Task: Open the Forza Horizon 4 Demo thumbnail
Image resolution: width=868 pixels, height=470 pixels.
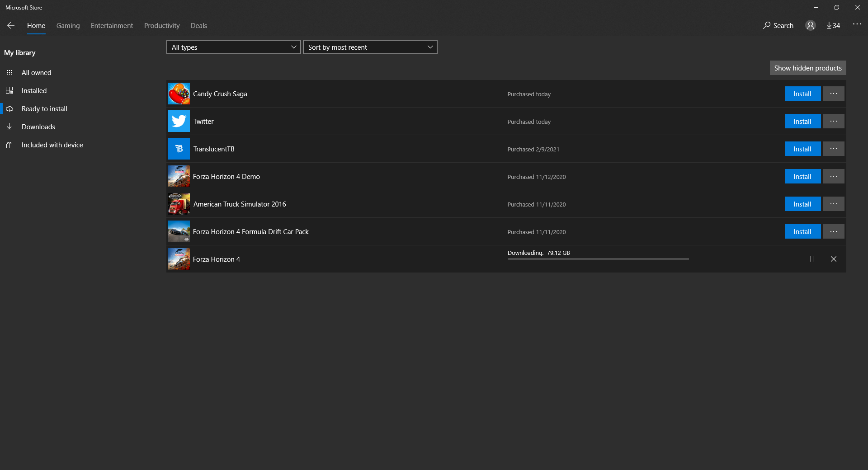Action: click(x=179, y=176)
